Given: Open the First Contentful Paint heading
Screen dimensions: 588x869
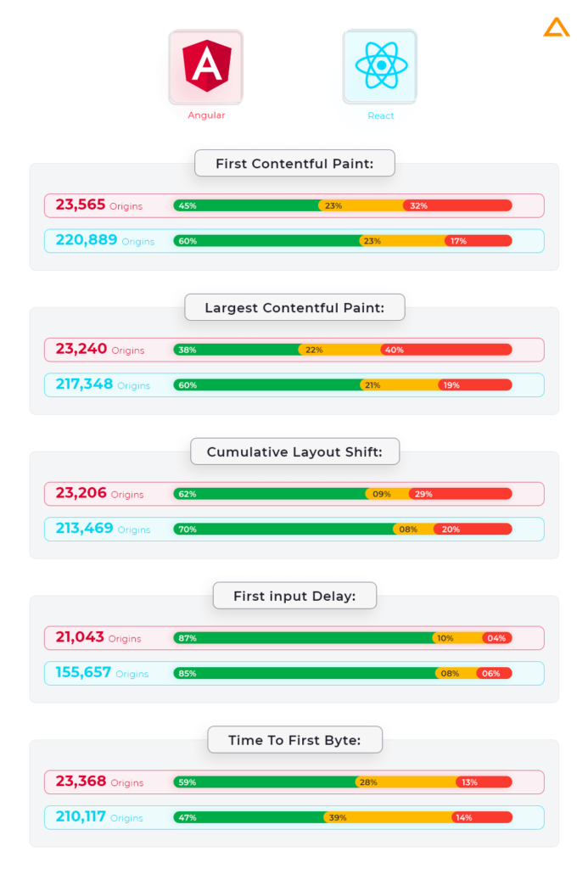Looking at the screenshot, I should 294,164.
